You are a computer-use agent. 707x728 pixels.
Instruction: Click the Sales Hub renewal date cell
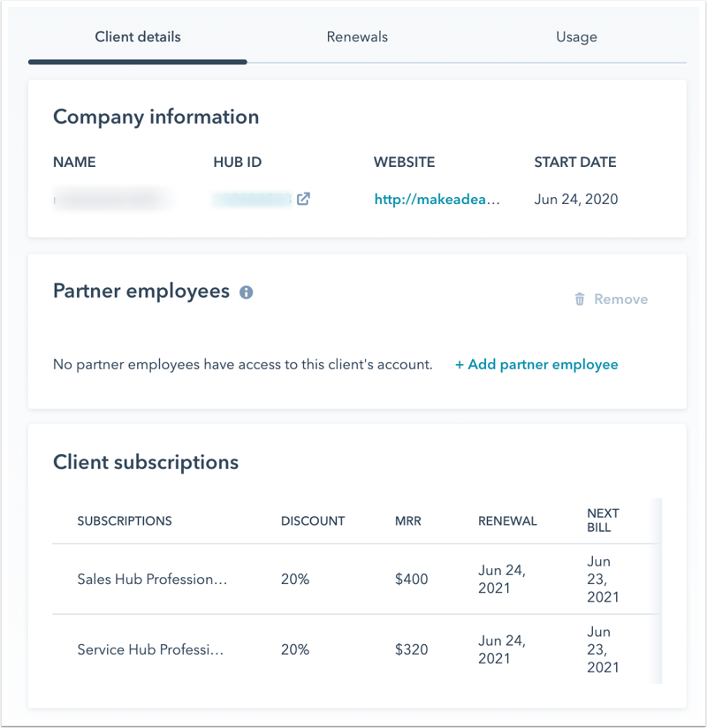502,579
